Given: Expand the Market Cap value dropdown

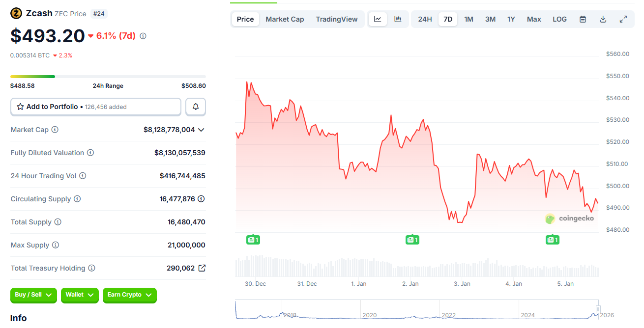Looking at the screenshot, I should pyautogui.click(x=201, y=130).
